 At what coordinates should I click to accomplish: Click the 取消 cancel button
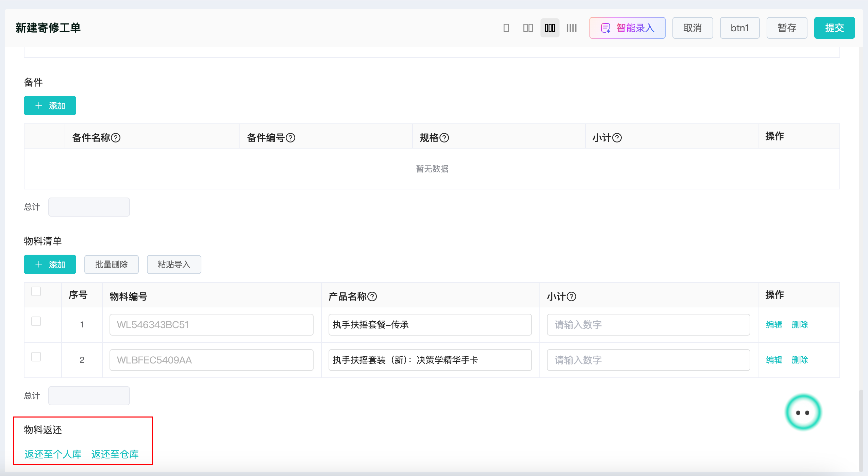(x=692, y=28)
